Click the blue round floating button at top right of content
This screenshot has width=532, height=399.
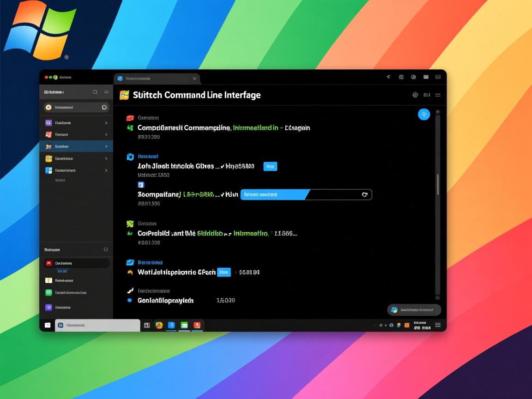pyautogui.click(x=423, y=114)
